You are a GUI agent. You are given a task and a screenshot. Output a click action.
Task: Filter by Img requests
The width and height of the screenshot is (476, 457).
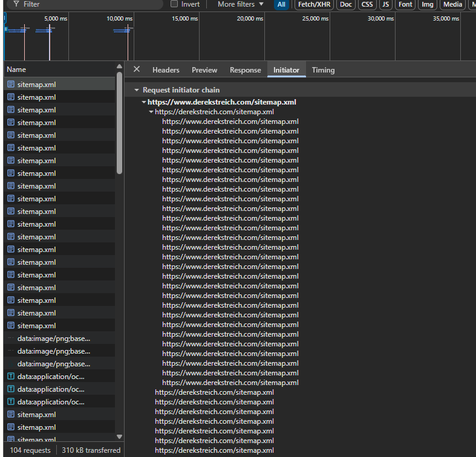pyautogui.click(x=428, y=5)
